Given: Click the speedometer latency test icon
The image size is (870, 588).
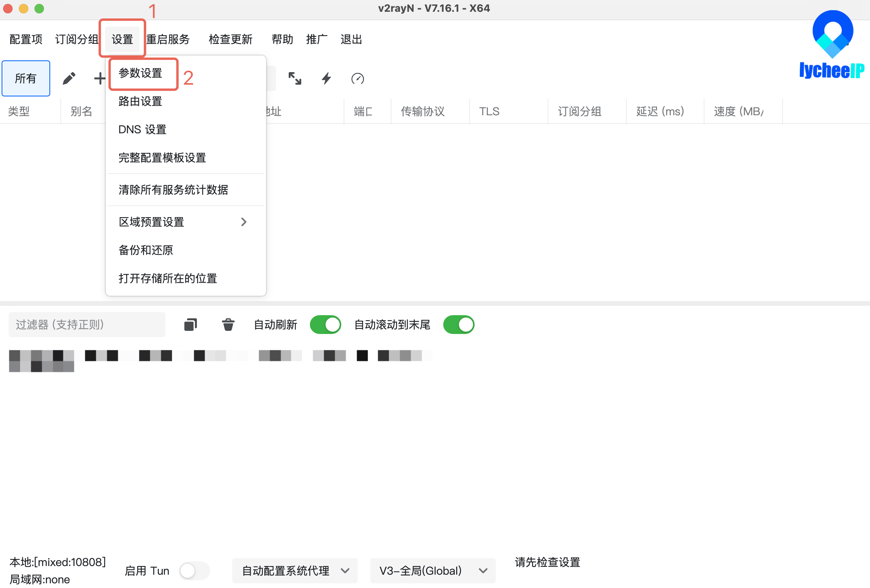Looking at the screenshot, I should [x=357, y=78].
